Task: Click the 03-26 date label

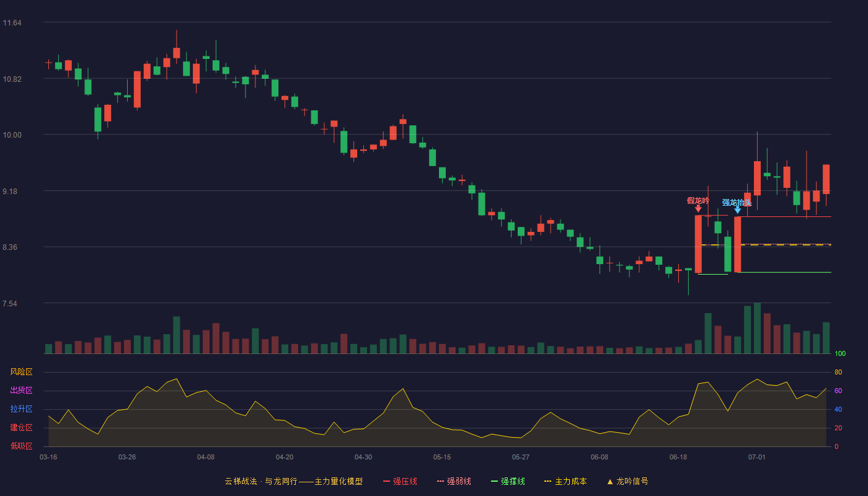Action: [x=127, y=457]
